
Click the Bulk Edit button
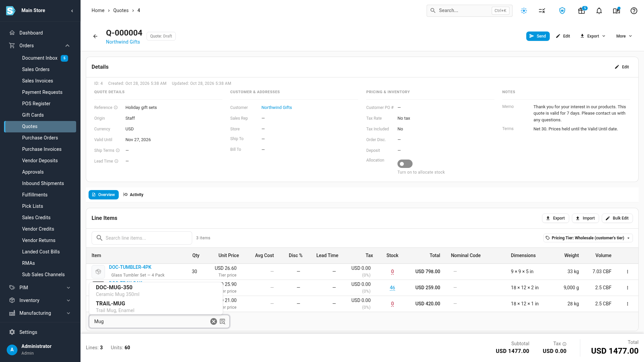tap(617, 218)
